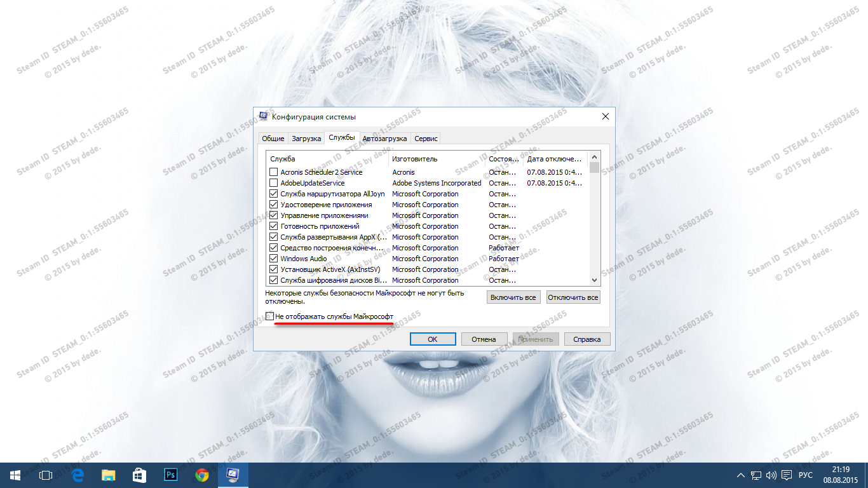The width and height of the screenshot is (868, 488).
Task: Select status of Установщик ActiveX row
Action: [x=502, y=269]
